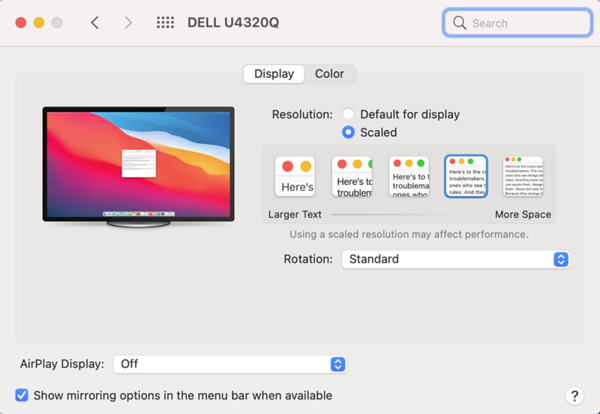Choose the largest text scaling thumbnail
The width and height of the screenshot is (600, 414).
(295, 176)
